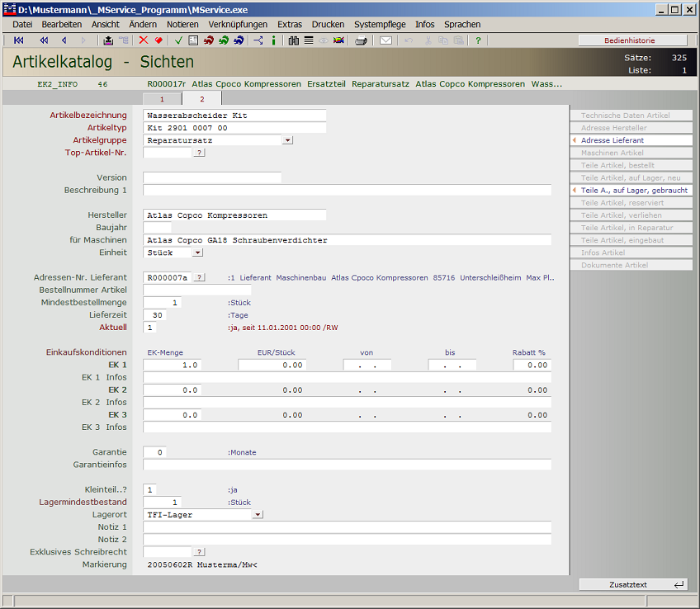Open the Artikelgruppe dropdown
Viewport: 700px width, 609px height.
point(287,140)
